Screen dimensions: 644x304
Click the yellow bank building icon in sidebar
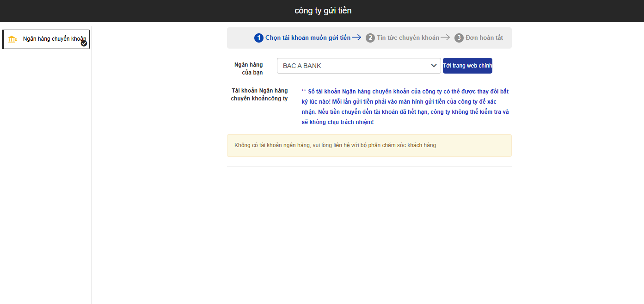pos(12,39)
